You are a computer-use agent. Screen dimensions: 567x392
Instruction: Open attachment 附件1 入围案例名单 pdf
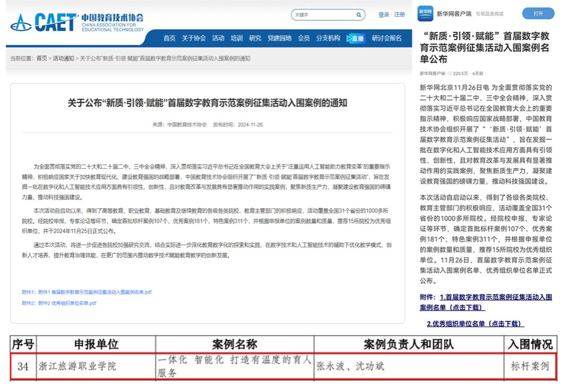click(87, 292)
